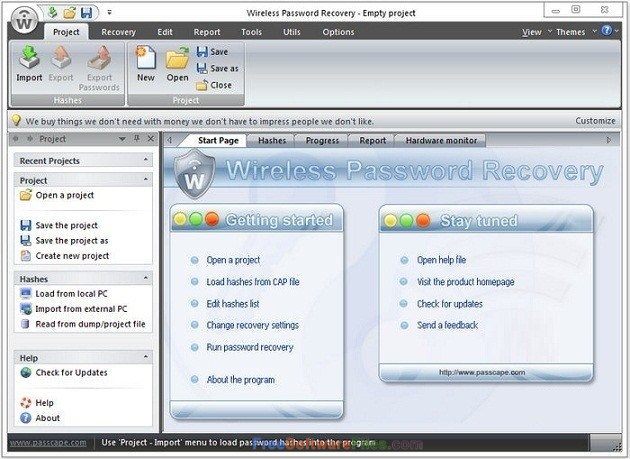Click Send a feedback link
This screenshot has height=459, width=630.
point(447,325)
